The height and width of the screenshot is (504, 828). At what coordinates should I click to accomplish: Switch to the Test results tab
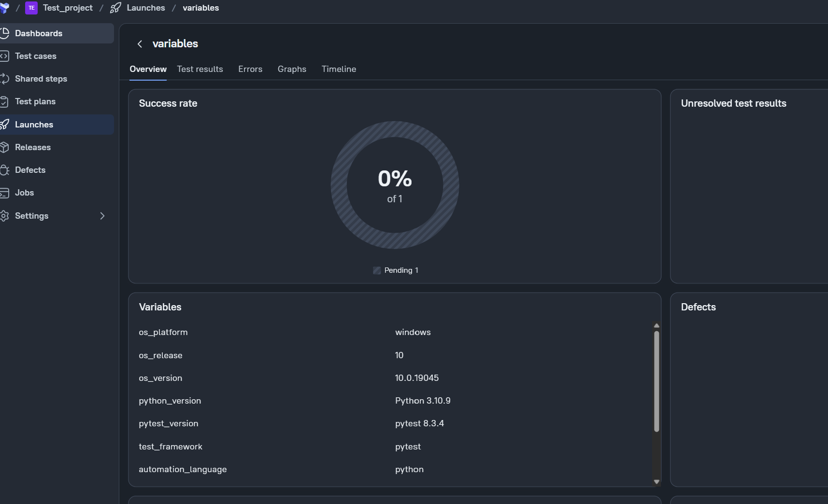tap(200, 69)
